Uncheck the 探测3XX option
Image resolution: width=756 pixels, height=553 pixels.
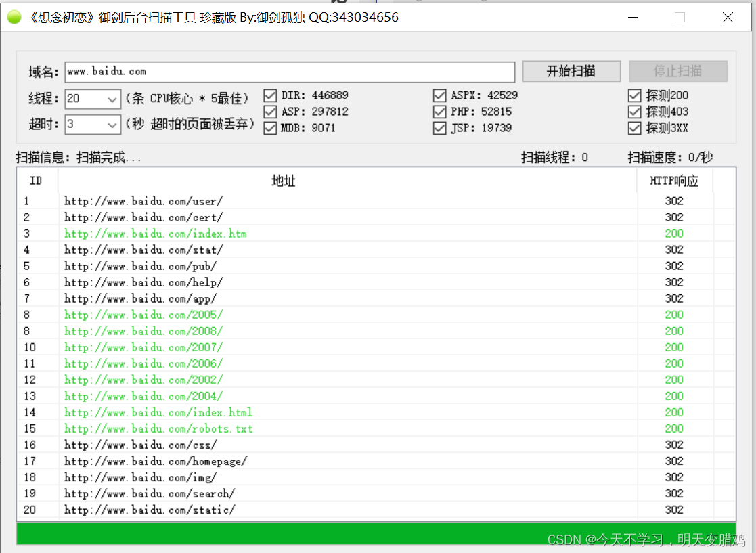pyautogui.click(x=634, y=128)
